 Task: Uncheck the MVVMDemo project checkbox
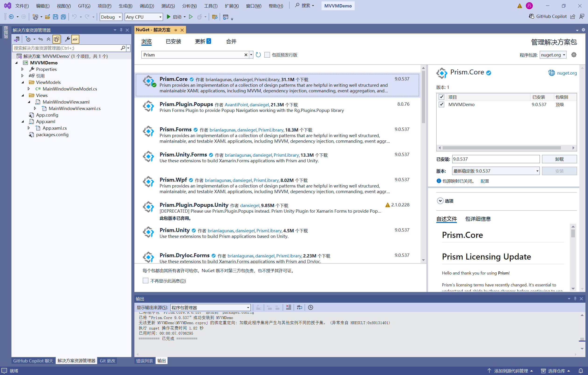pos(441,104)
